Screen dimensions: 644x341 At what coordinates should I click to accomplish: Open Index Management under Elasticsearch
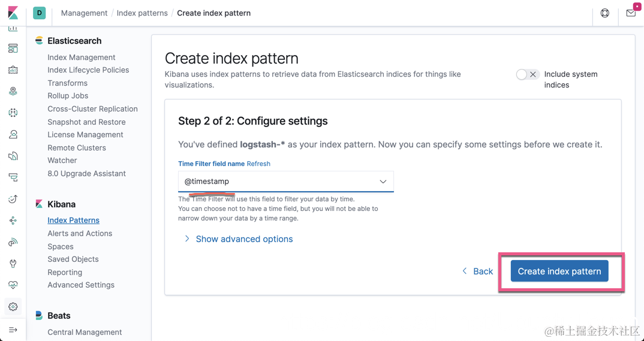tap(82, 58)
